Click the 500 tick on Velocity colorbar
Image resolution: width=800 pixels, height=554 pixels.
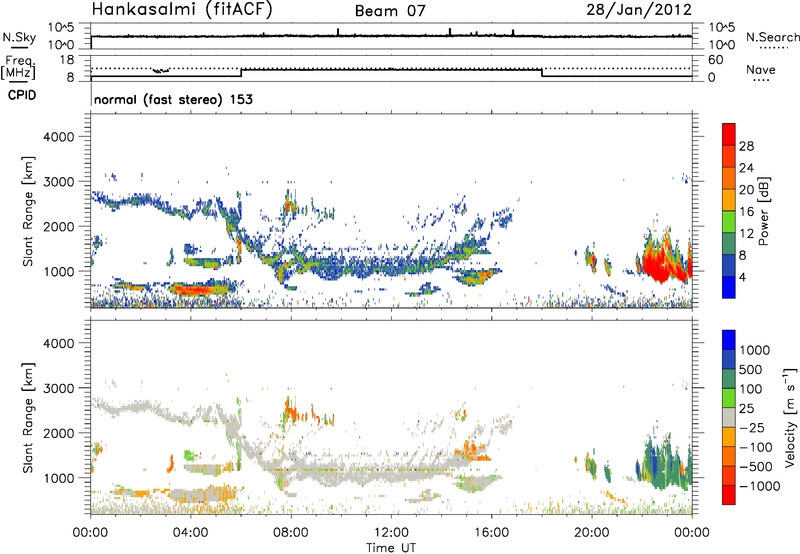[x=751, y=369]
